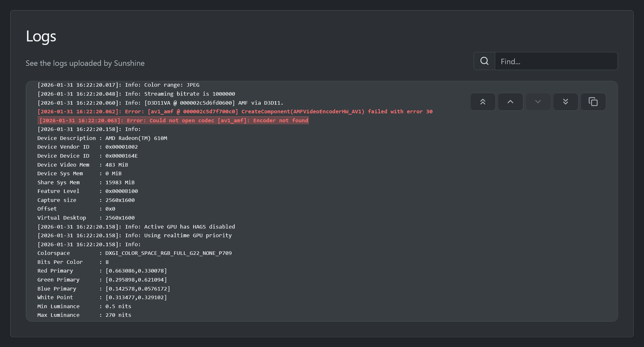This screenshot has width=644, height=347.
Task: Click 'Using realtime GPU priority' log line
Action: tap(134, 236)
